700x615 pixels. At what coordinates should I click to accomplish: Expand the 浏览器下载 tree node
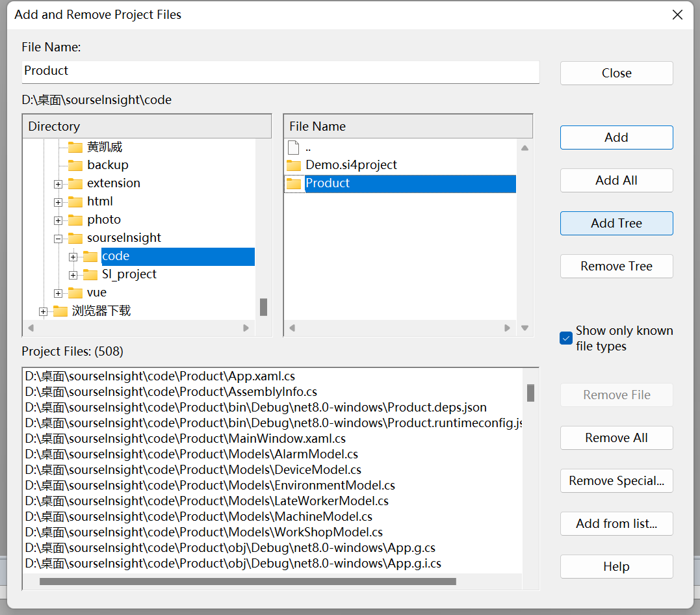tap(43, 312)
